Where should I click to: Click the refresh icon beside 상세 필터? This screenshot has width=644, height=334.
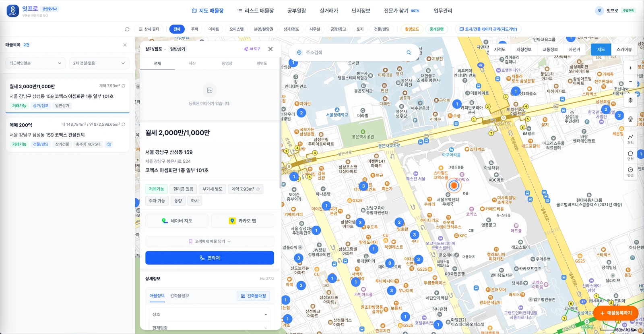pyautogui.click(x=127, y=29)
